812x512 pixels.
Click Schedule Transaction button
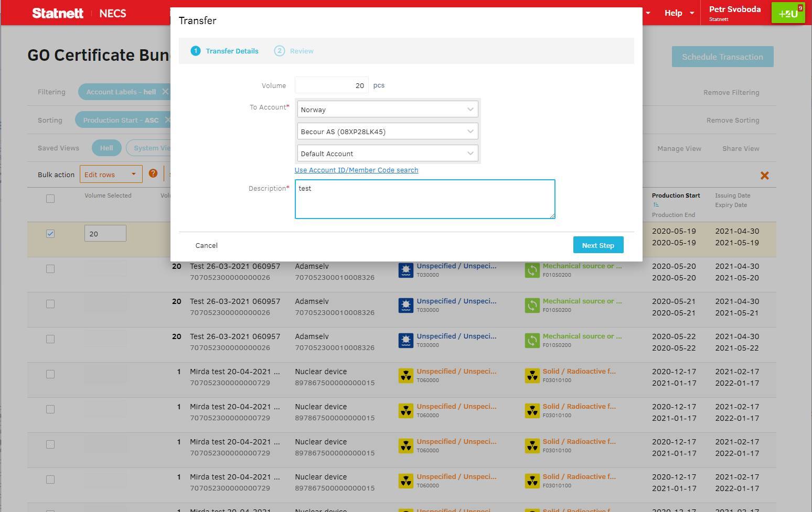(x=723, y=57)
